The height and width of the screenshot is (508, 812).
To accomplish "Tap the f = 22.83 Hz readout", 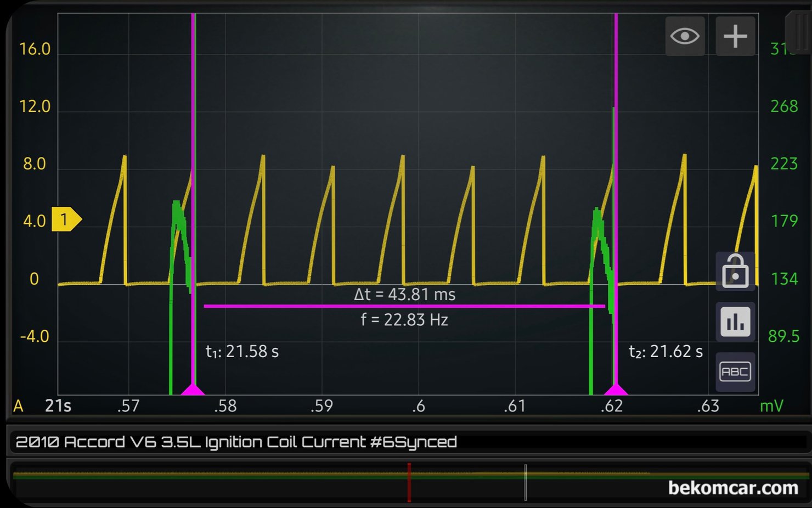I will pyautogui.click(x=404, y=320).
